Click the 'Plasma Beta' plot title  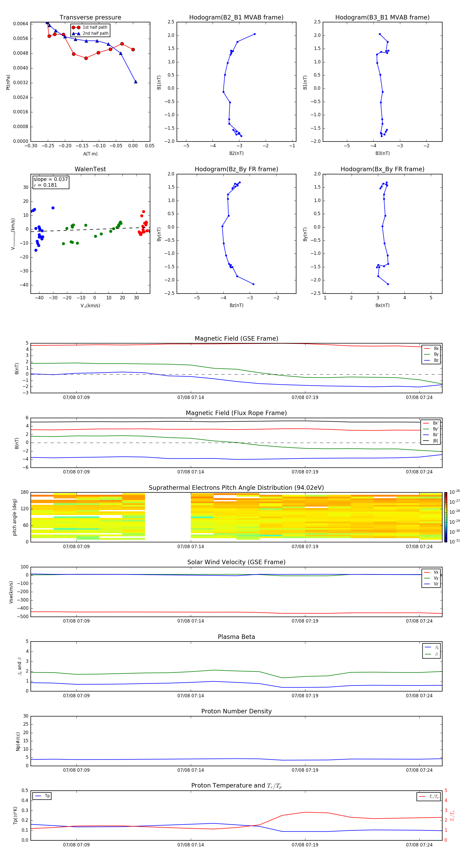click(x=236, y=637)
